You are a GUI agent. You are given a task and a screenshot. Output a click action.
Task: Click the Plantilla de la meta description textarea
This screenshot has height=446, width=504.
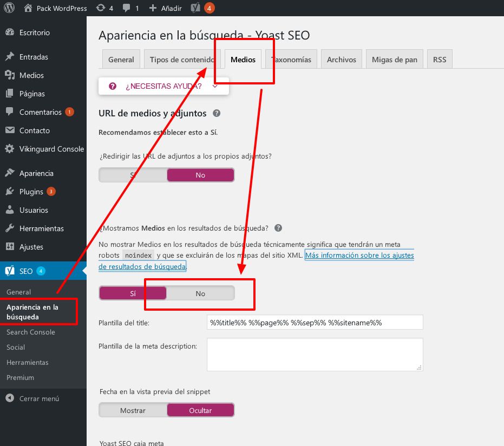tap(315, 355)
